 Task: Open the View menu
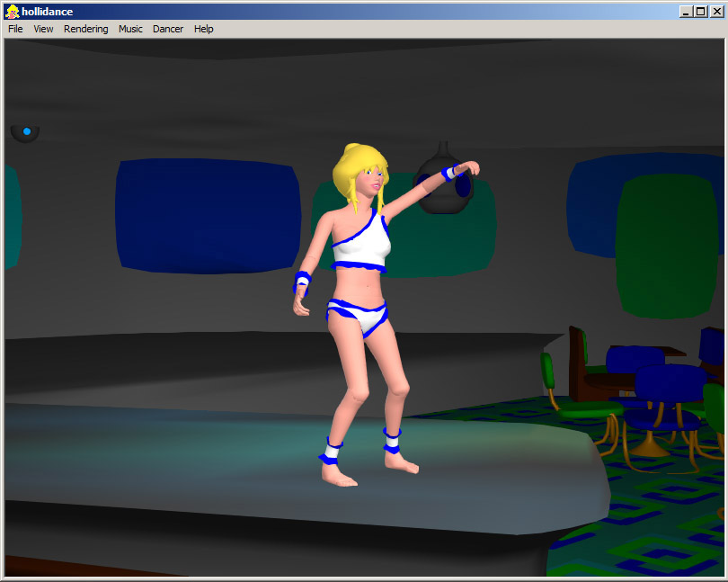click(43, 29)
